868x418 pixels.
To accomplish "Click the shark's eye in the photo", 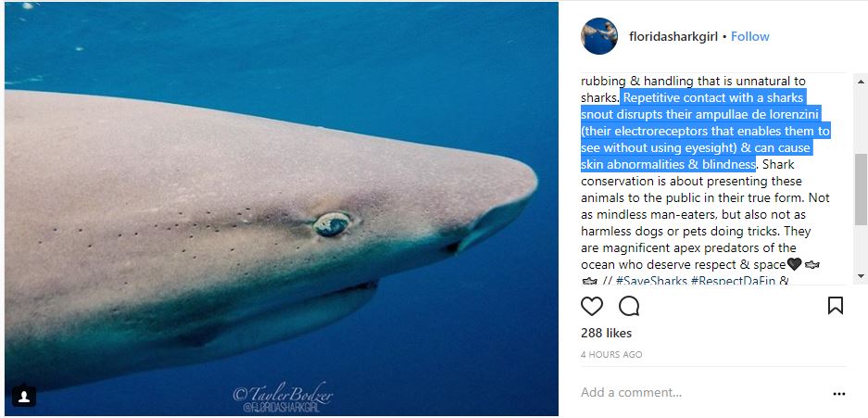I will 332,223.
